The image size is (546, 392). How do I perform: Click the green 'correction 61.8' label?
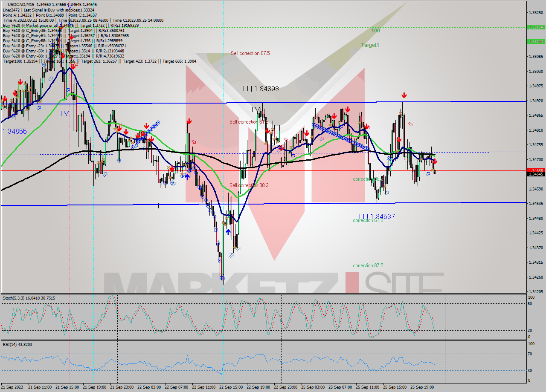(368, 220)
